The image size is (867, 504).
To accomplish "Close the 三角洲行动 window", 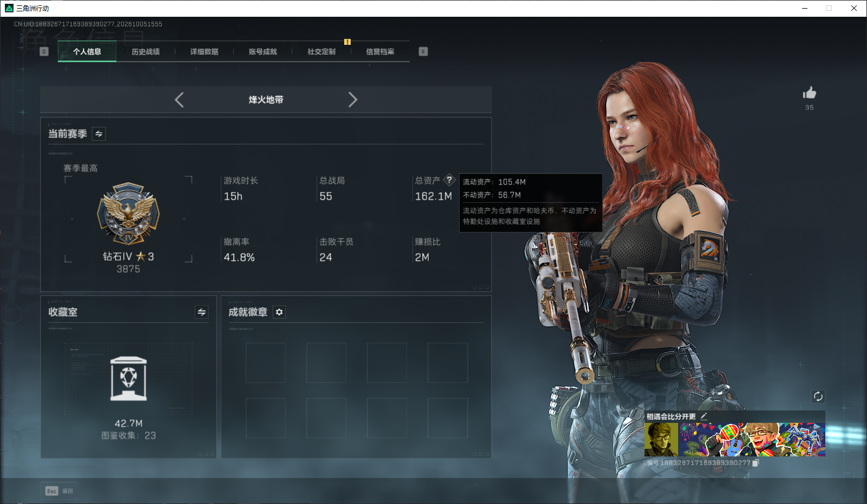I will (x=854, y=8).
